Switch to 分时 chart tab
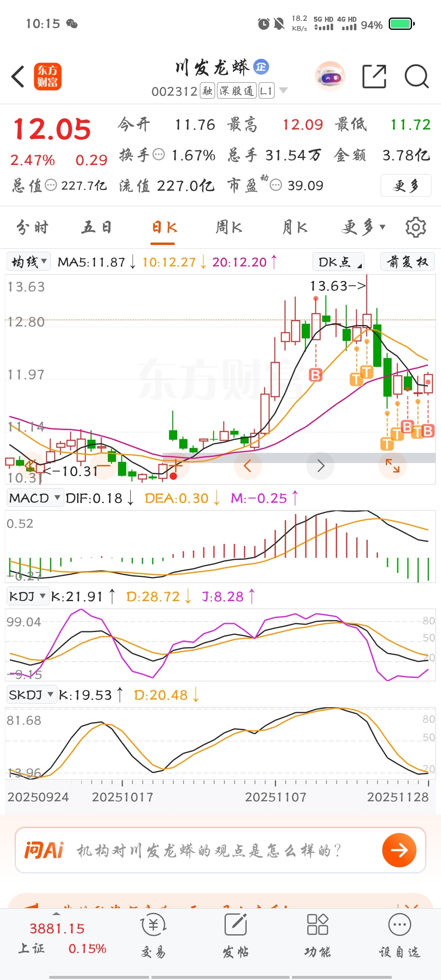This screenshot has height=980, width=441. click(33, 227)
